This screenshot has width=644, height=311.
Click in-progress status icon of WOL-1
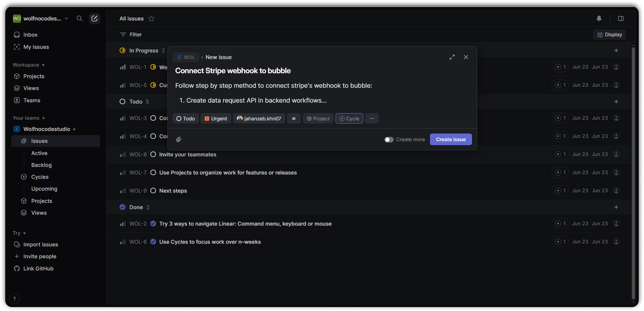click(153, 67)
